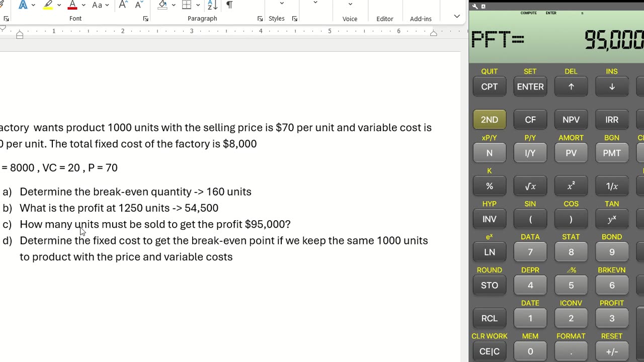
Task: Click the PMT calculator key
Action: (612, 153)
